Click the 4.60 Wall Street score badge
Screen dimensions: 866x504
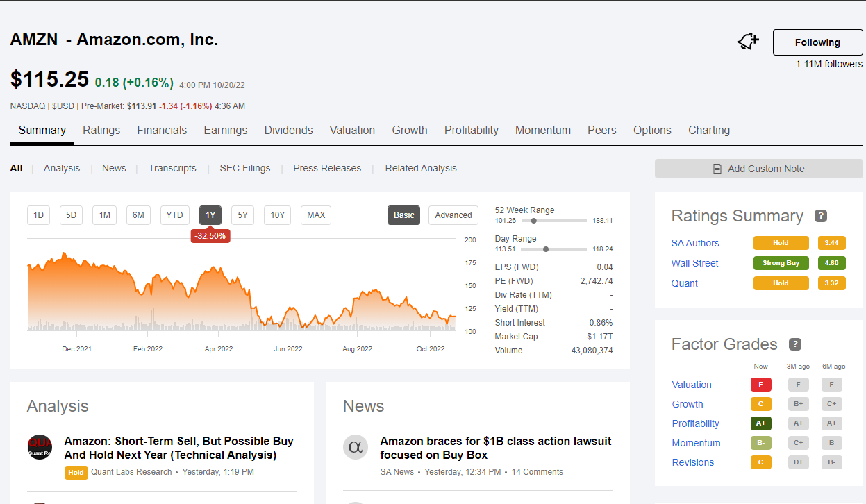point(831,263)
